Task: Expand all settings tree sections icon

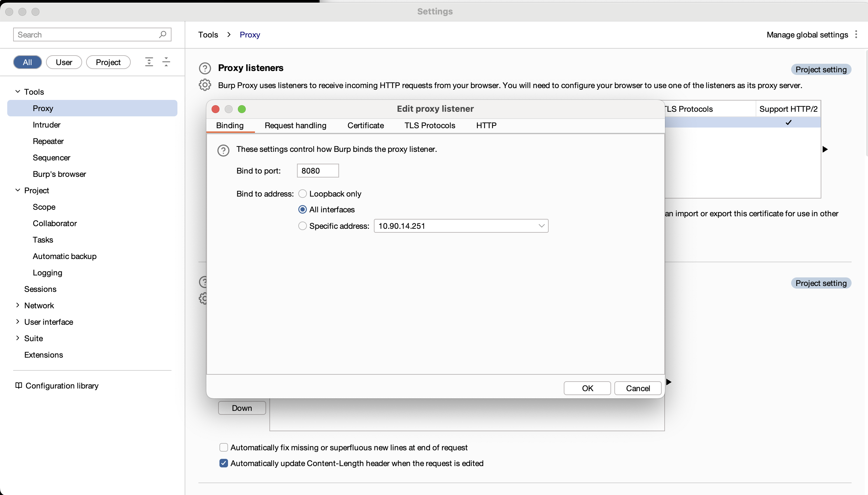Action: (x=149, y=62)
